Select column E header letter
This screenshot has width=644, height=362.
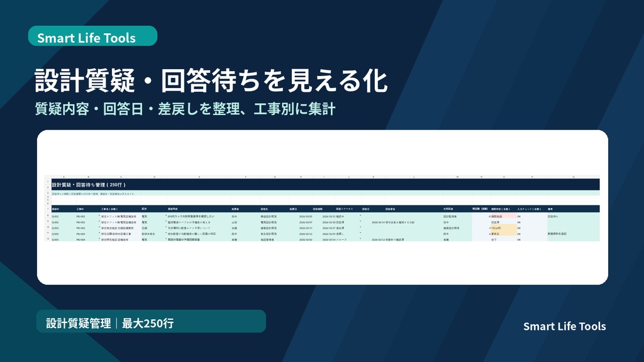click(199, 177)
